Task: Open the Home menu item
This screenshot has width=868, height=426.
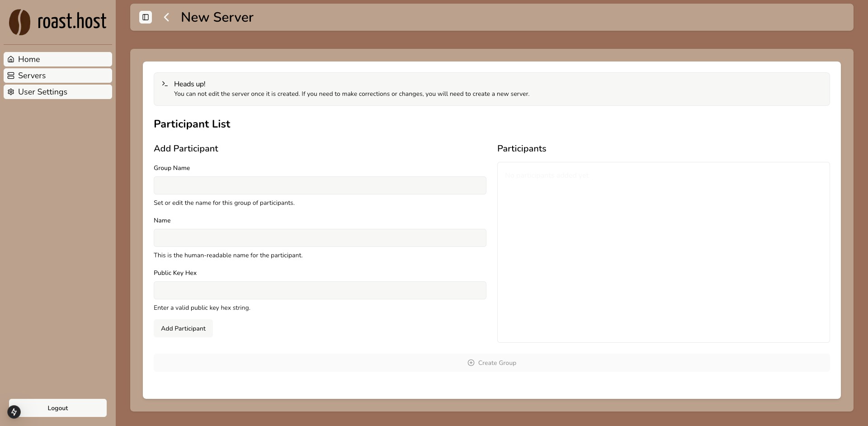Action: (58, 59)
